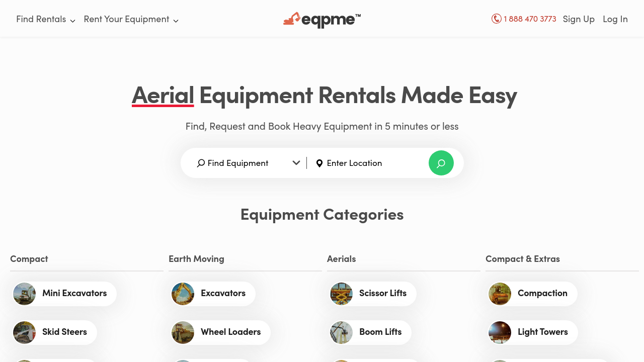Screen dimensions: 644x362
Task: Open the Find Equipment dropdown
Action: click(x=249, y=163)
